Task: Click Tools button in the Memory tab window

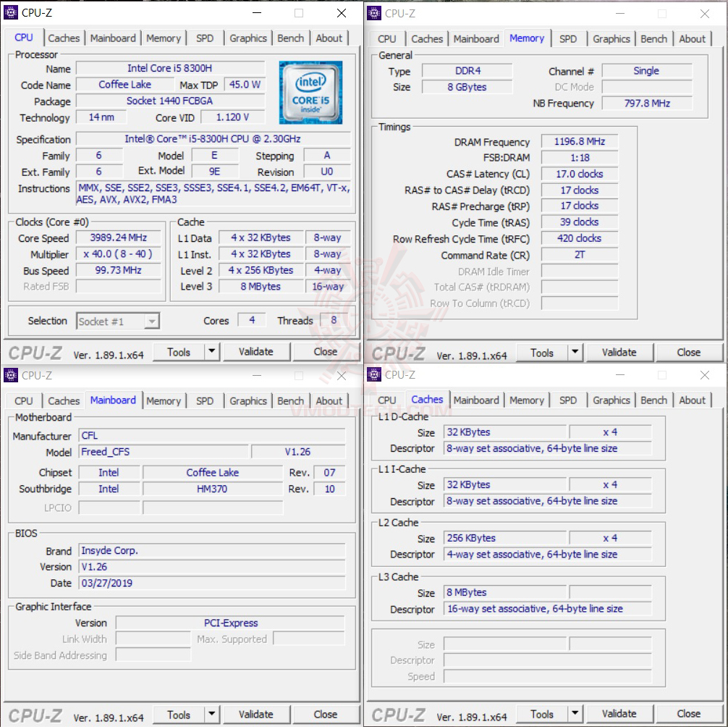Action: click(542, 353)
